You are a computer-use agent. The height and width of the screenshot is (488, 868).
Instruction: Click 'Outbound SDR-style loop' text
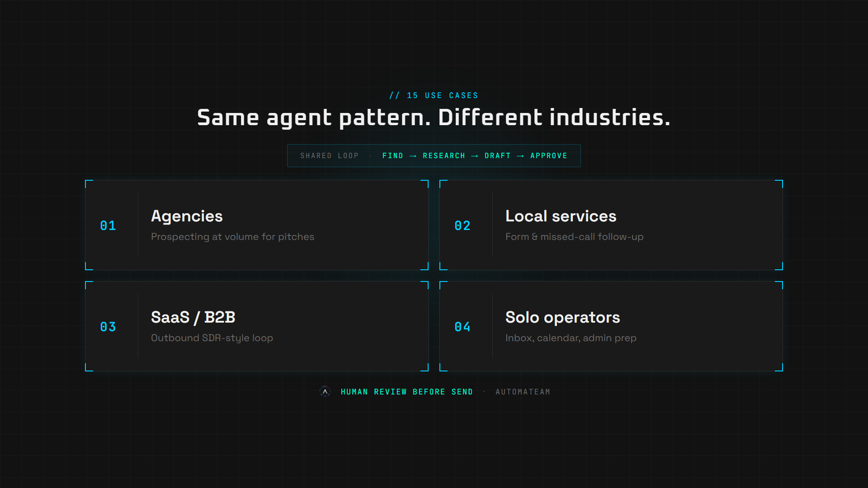coord(212,338)
